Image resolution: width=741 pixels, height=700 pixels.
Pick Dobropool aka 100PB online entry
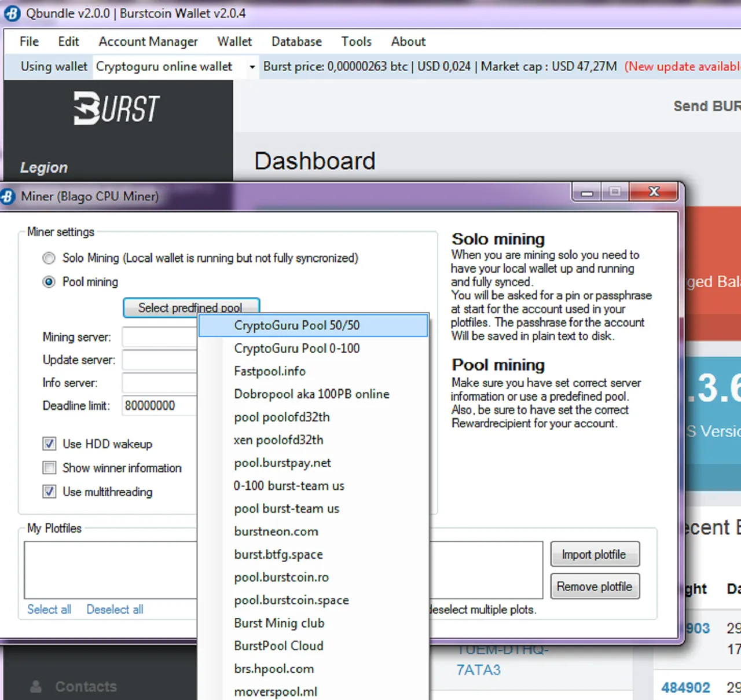point(313,394)
